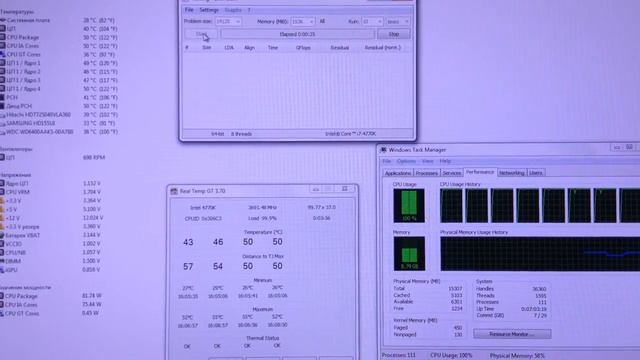Click the Physical Memory Usage History graph
Image resolution: width=640 pixels, height=360 pixels.
540,253
